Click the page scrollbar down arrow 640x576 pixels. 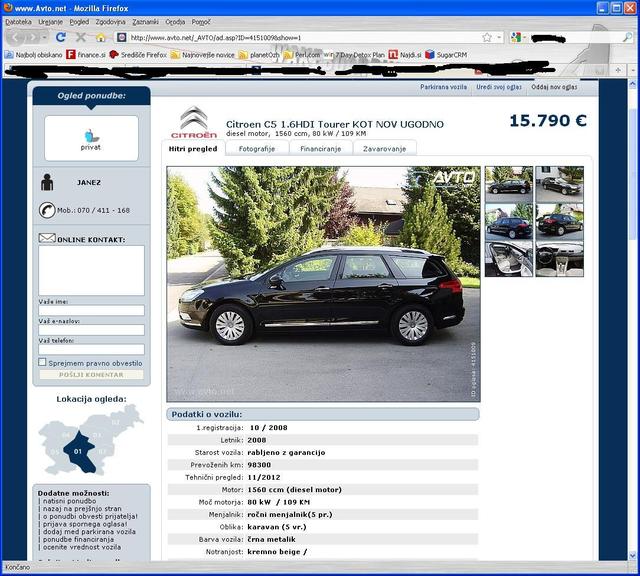click(633, 555)
